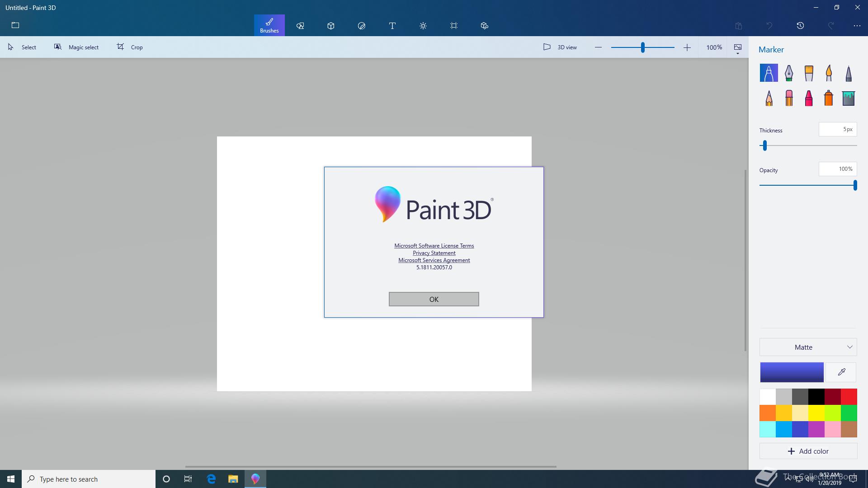This screenshot has height=488, width=868.
Task: Open the History icon
Action: 800,26
